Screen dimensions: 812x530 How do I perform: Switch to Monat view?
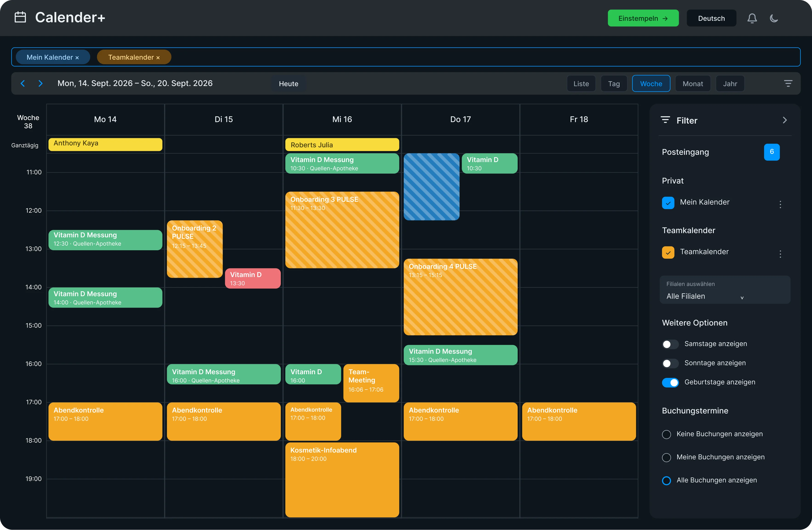point(693,83)
